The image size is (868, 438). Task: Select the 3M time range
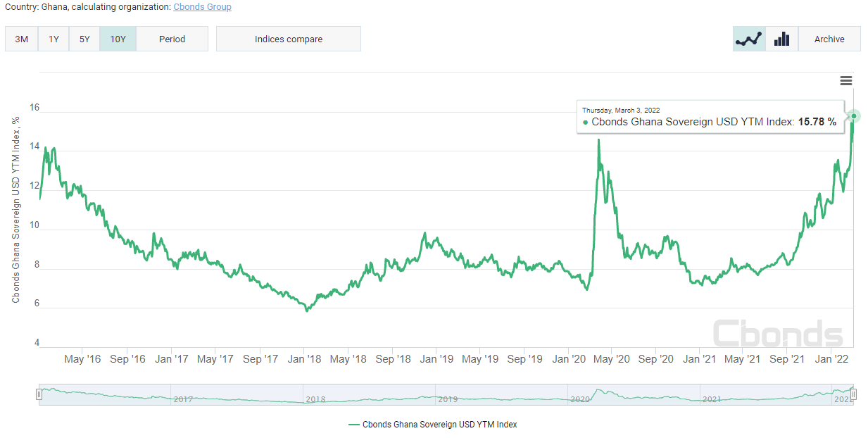22,39
